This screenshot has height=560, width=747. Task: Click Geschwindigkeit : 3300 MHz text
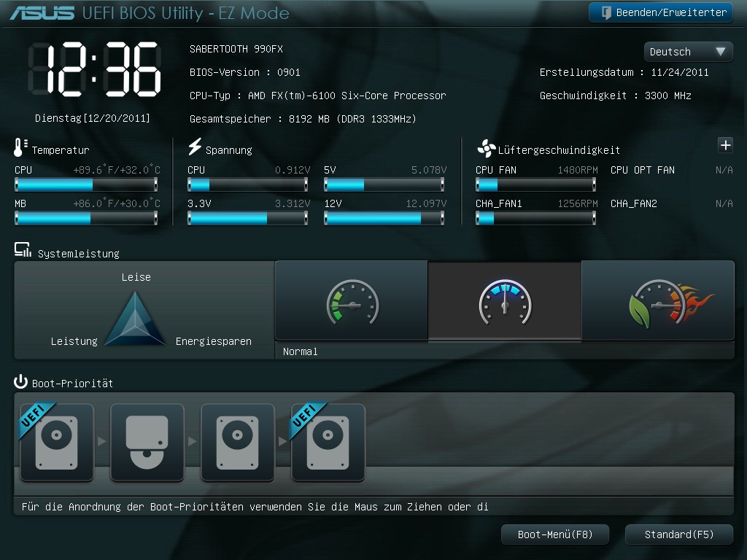[x=616, y=96]
